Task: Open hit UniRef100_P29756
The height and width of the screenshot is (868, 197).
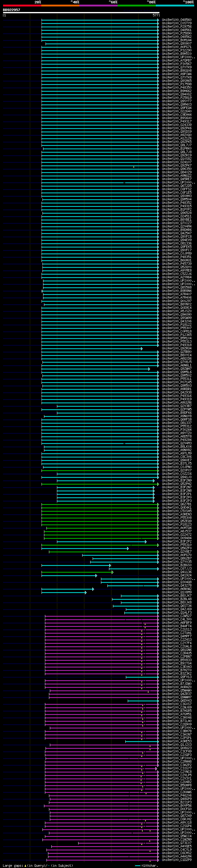Action: pos(176,26)
